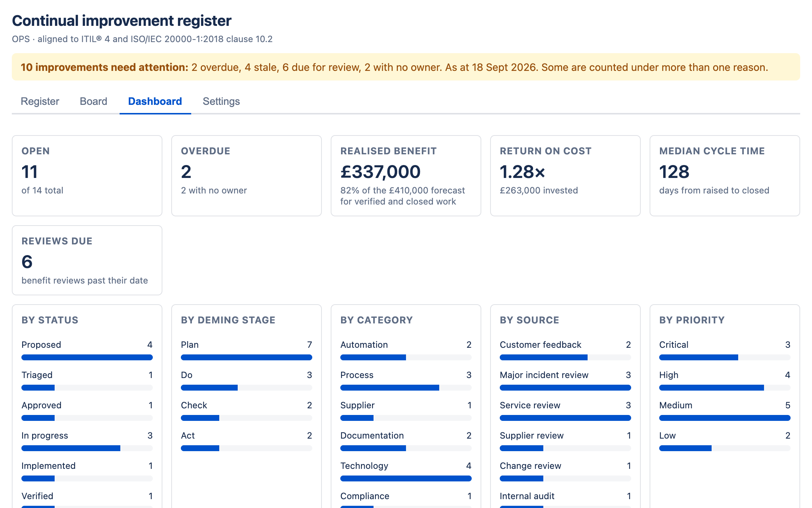Screen dimensions: 812x508
Task: Select the 'Change review' source label
Action: click(530, 466)
